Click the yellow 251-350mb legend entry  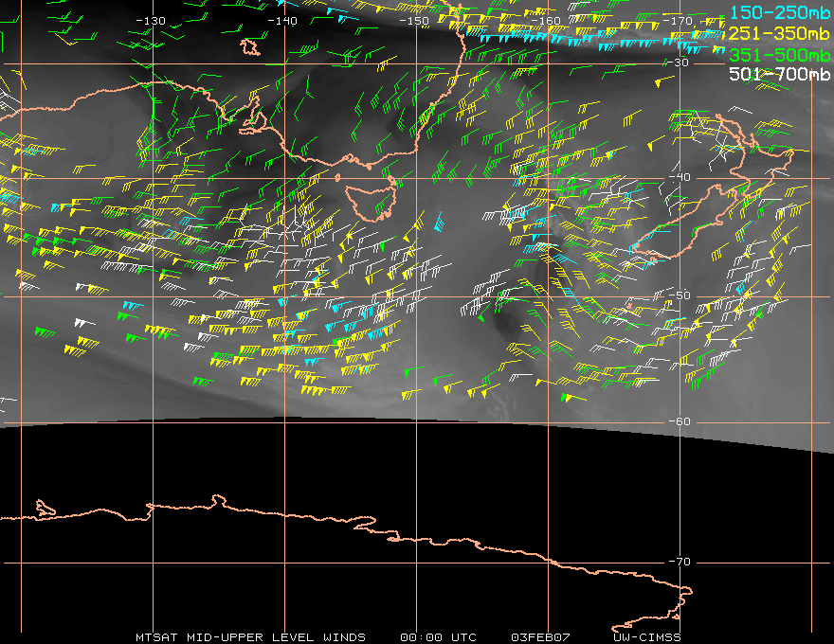[x=779, y=33]
